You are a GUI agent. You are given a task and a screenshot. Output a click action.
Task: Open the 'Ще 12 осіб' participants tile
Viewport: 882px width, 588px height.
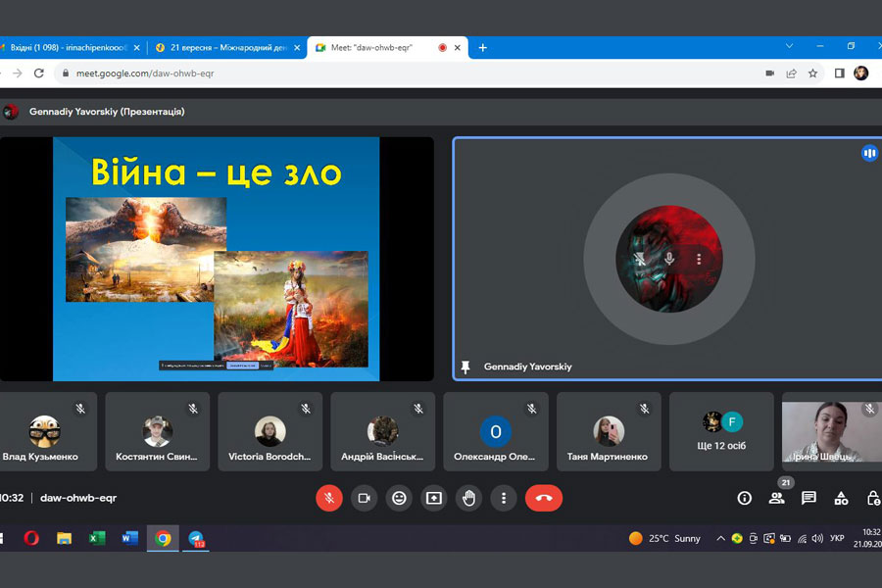(722, 432)
